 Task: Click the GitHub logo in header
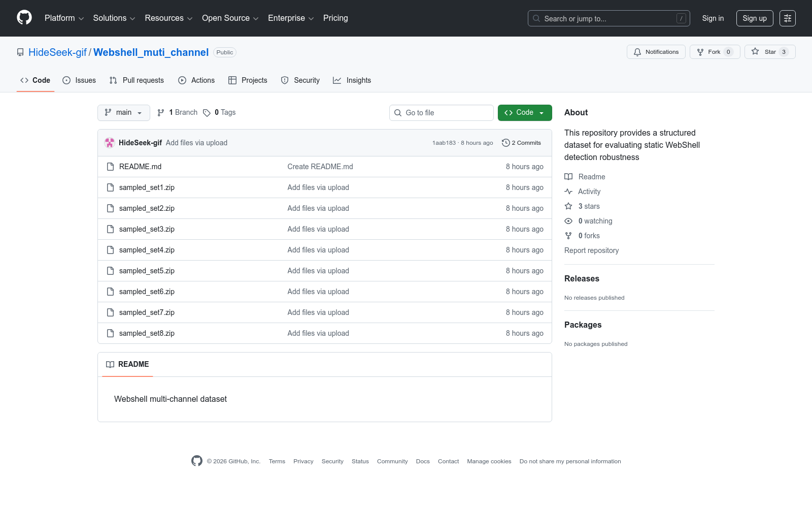click(x=24, y=18)
